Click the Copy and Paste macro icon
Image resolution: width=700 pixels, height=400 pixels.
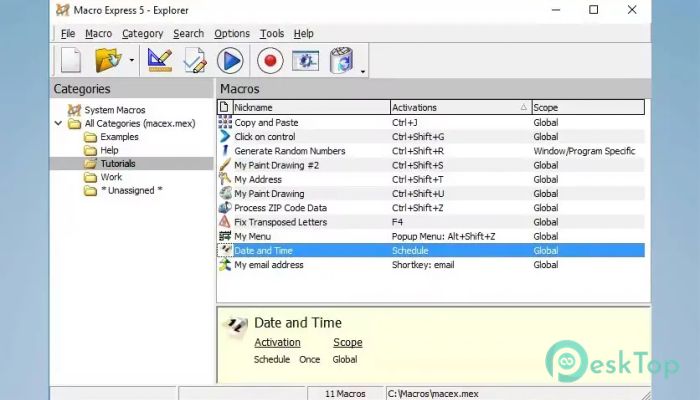[x=225, y=122]
